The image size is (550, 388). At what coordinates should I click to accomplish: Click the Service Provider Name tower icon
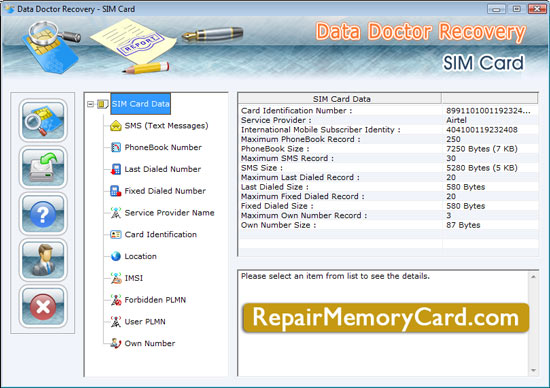tap(115, 213)
